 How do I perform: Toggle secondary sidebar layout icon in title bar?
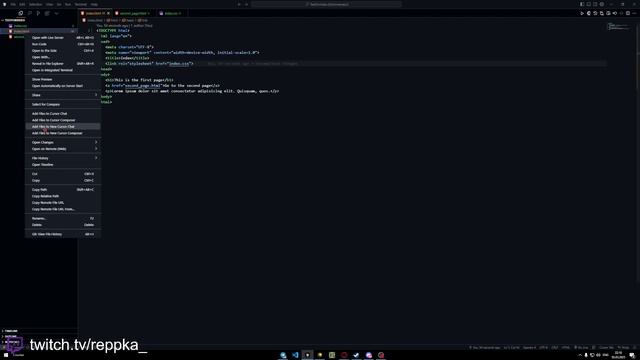click(595, 4)
